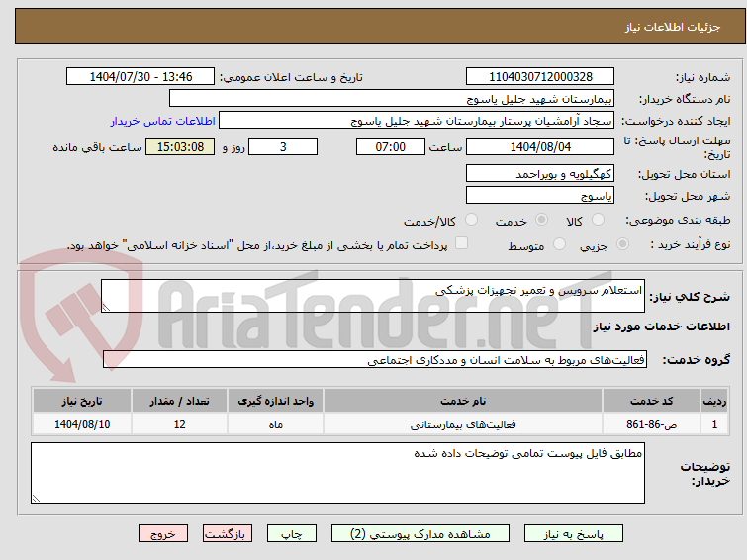Viewport: 747px width, 560px height.
Task: Click the توضیحات خریدار text area
Action: 337,473
